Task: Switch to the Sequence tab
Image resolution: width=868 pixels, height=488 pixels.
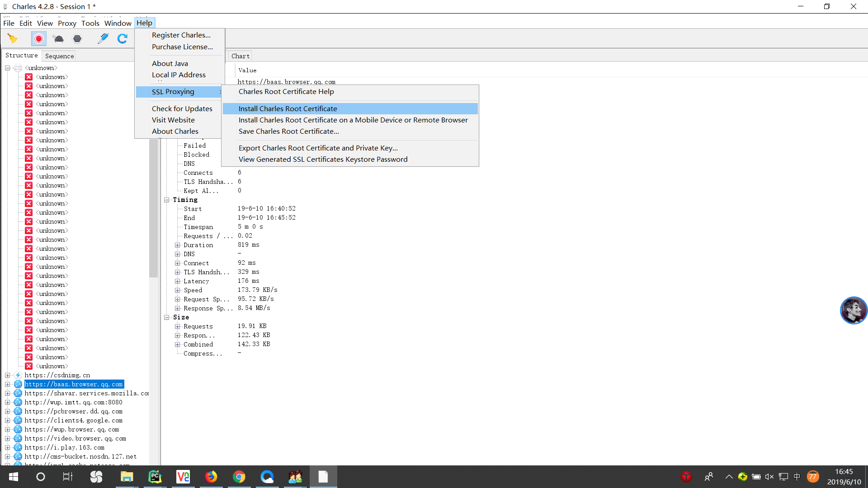Action: tap(59, 56)
